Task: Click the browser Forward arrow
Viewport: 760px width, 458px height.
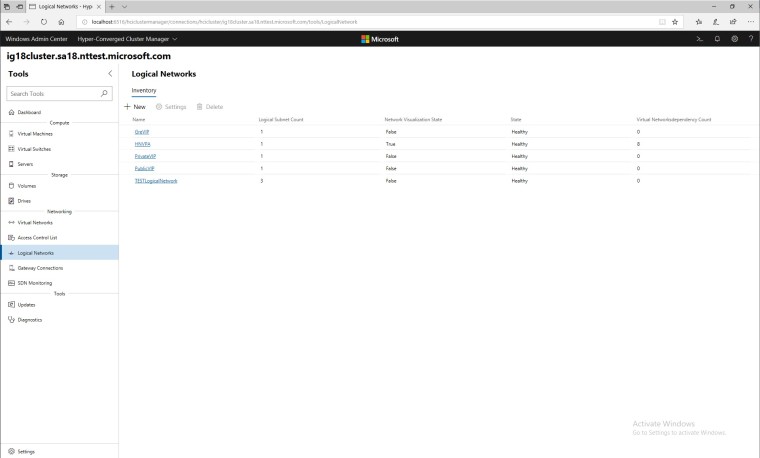Action: tap(27, 22)
